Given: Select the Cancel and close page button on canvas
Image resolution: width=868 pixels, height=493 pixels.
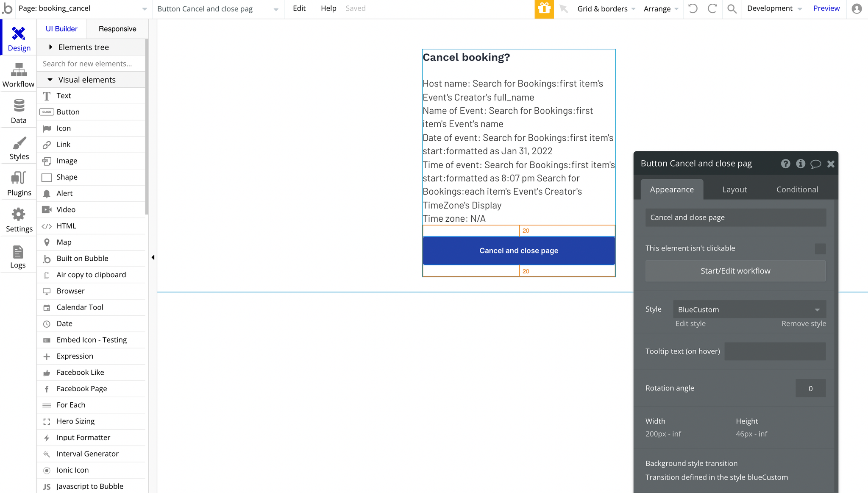Looking at the screenshot, I should [519, 251].
